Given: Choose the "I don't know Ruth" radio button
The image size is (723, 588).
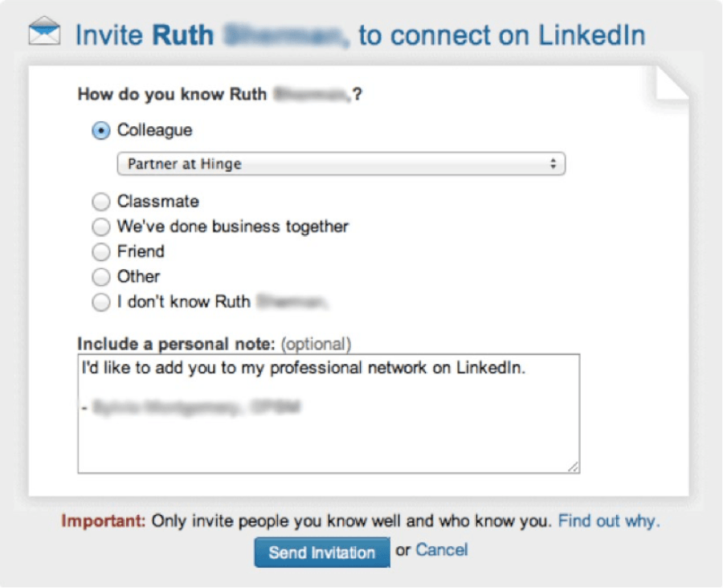Looking at the screenshot, I should pyautogui.click(x=101, y=302).
